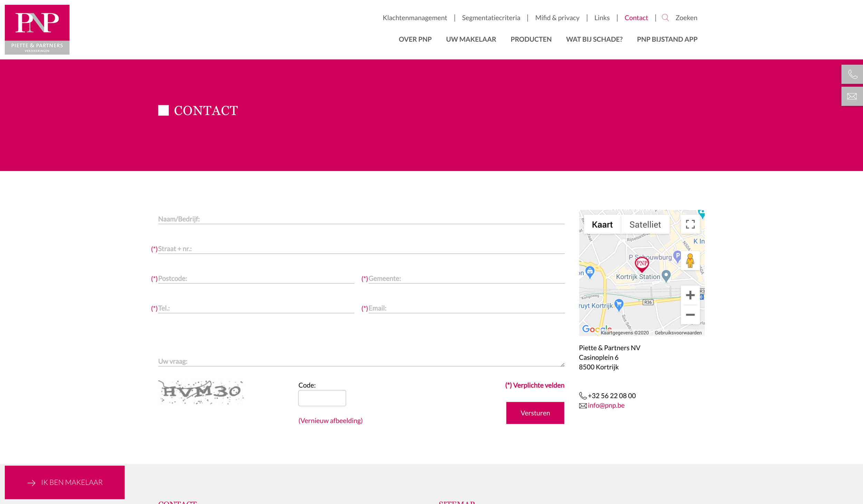Click the Vernieuw afbeelding link
This screenshot has width=863, height=504.
click(x=330, y=421)
